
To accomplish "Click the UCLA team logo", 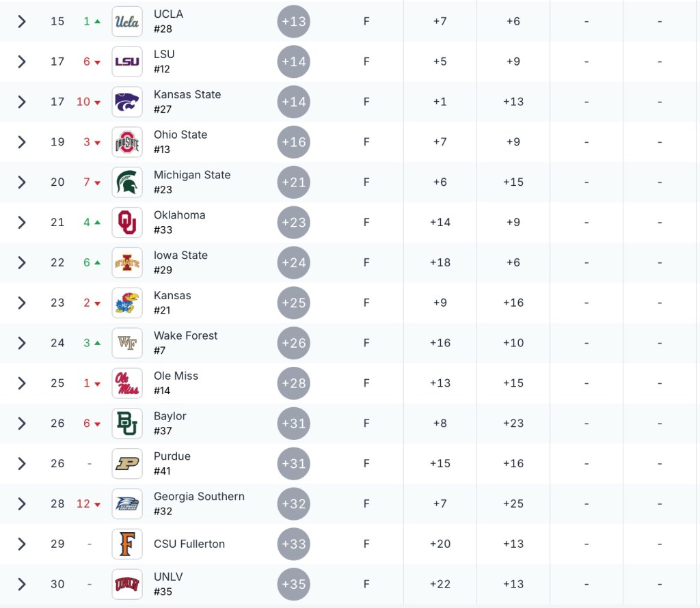I will (127, 21).
